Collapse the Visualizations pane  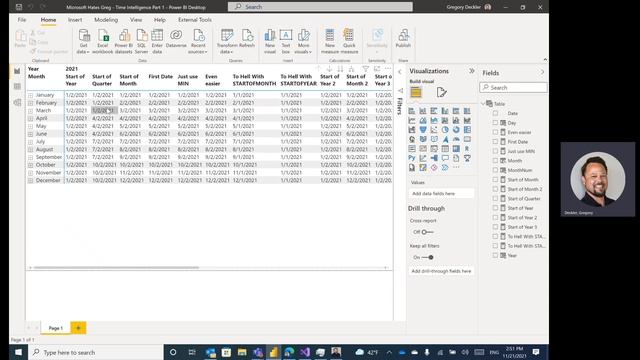point(472,71)
